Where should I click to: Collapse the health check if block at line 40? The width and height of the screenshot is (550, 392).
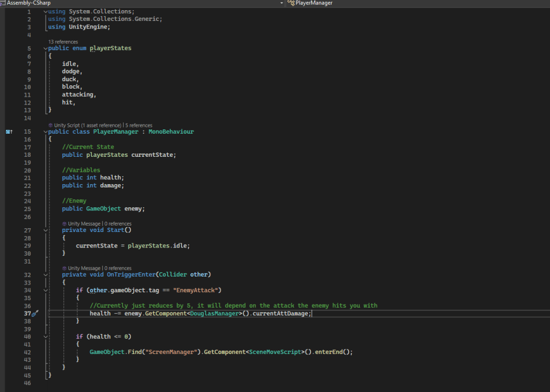(46, 337)
